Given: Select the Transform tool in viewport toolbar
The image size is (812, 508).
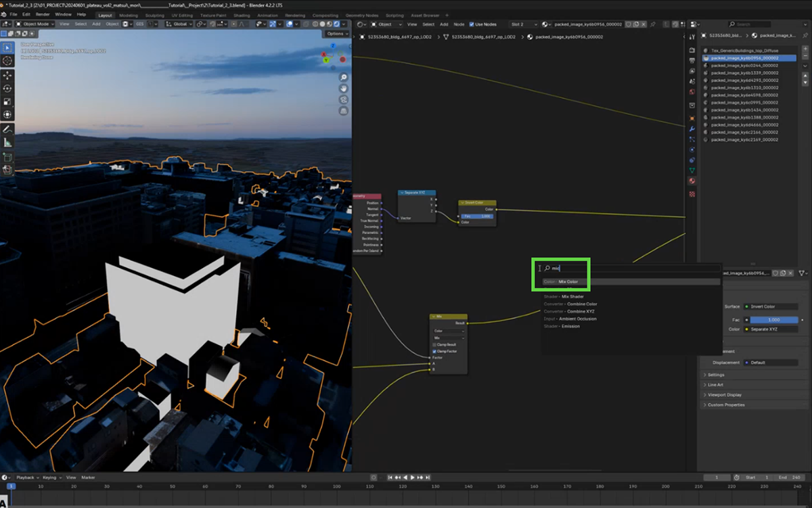Looking at the screenshot, I should [x=7, y=114].
